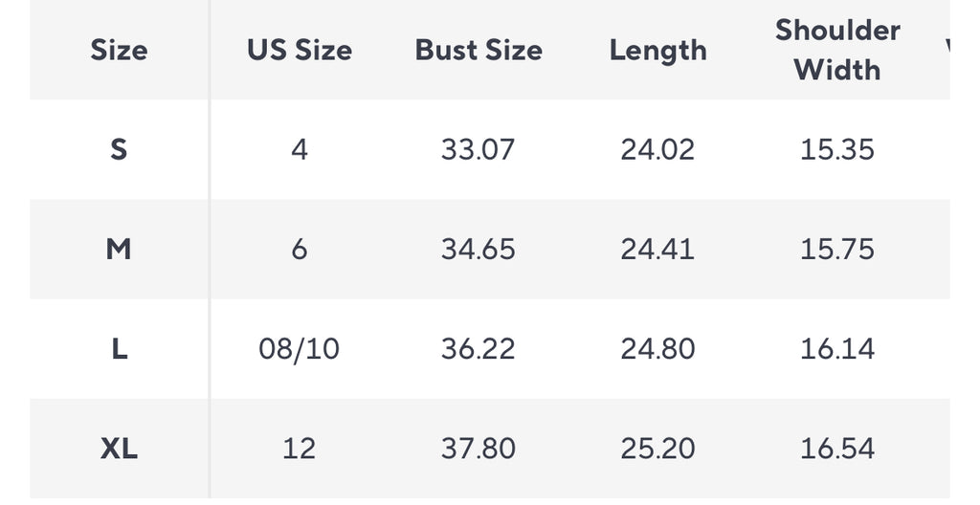Click the Size column header
This screenshot has width=980, height=505.
119,50
